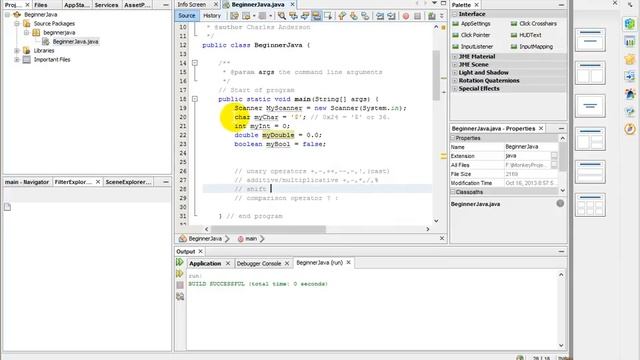
Task: Expand Light and Shadow palette category
Action: (455, 73)
